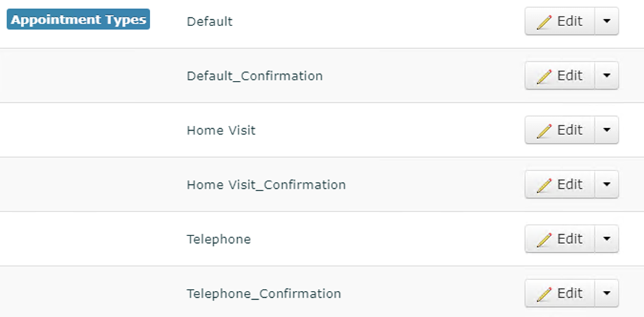Image resolution: width=644 pixels, height=317 pixels.
Task: Select the Default_Confirmation row name
Action: click(x=254, y=76)
